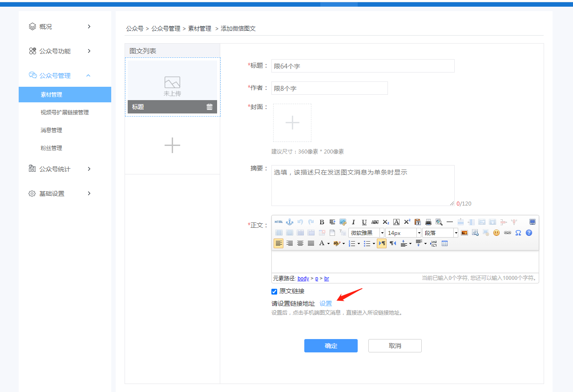573x392 pixels.
Task: Click the 取消 cancel button
Action: (395, 346)
